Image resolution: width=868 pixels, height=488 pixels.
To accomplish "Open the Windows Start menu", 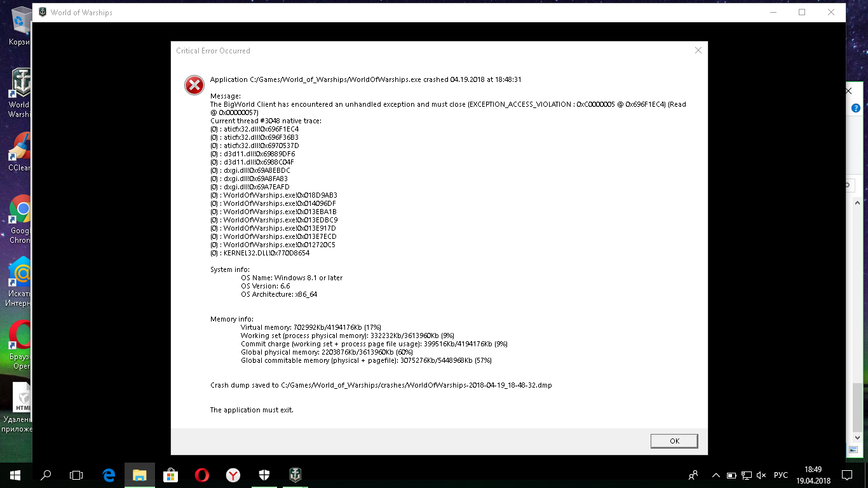I will point(15,475).
